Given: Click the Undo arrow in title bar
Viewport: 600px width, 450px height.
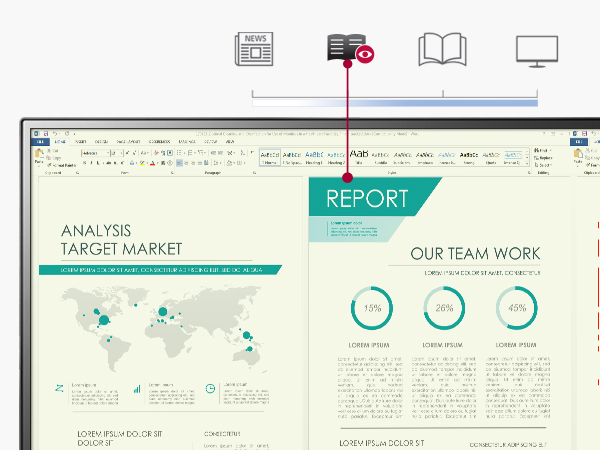Looking at the screenshot, I should coord(55,133).
